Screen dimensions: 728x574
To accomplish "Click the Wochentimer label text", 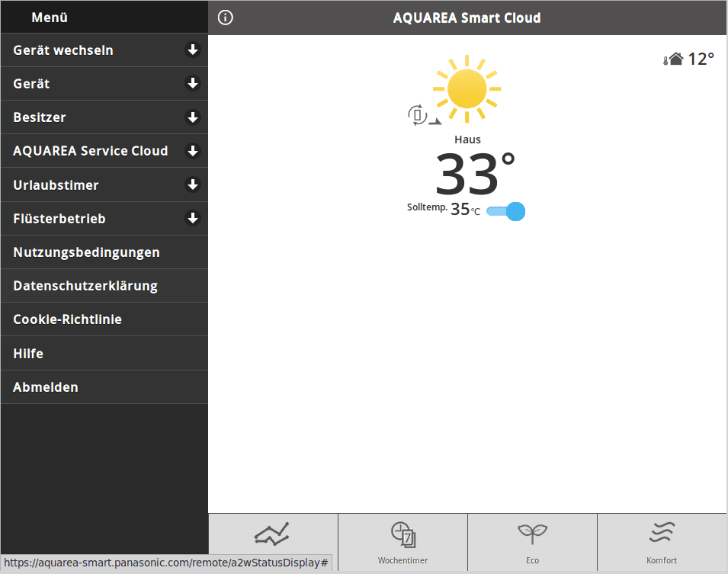I will pos(402,560).
